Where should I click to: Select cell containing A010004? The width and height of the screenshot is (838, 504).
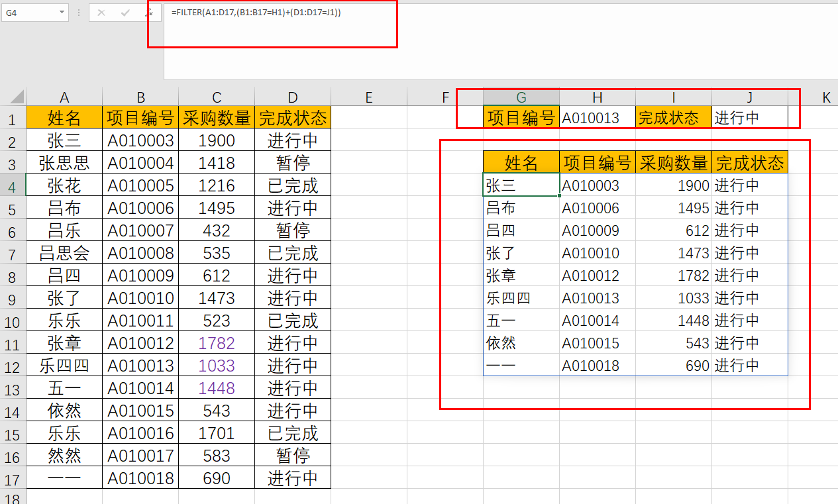tap(140, 163)
